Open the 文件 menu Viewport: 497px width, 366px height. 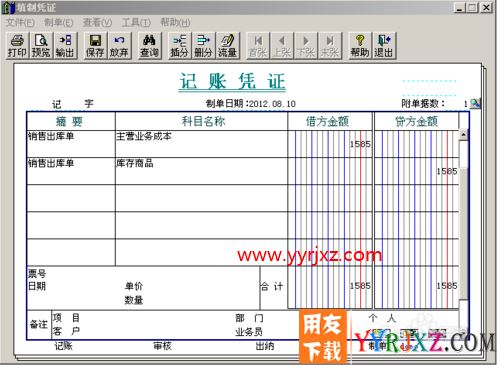(x=20, y=23)
